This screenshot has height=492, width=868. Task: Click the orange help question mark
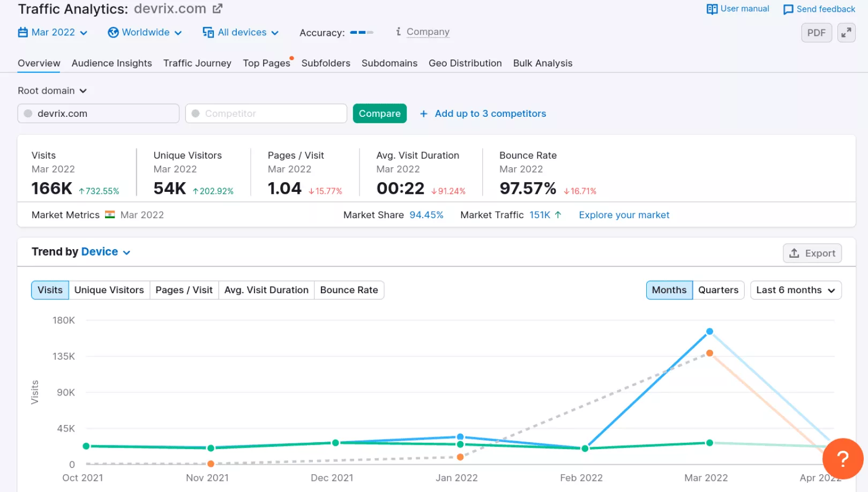coord(842,458)
